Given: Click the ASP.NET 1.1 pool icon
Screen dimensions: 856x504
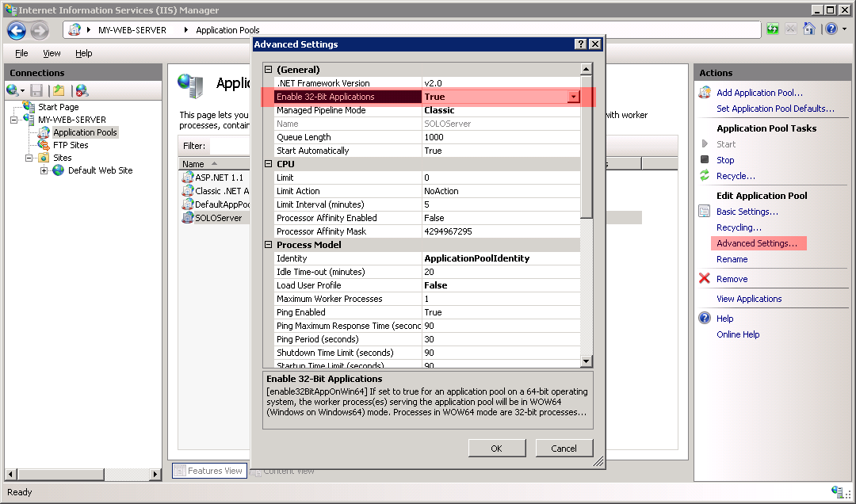Looking at the screenshot, I should [188, 177].
